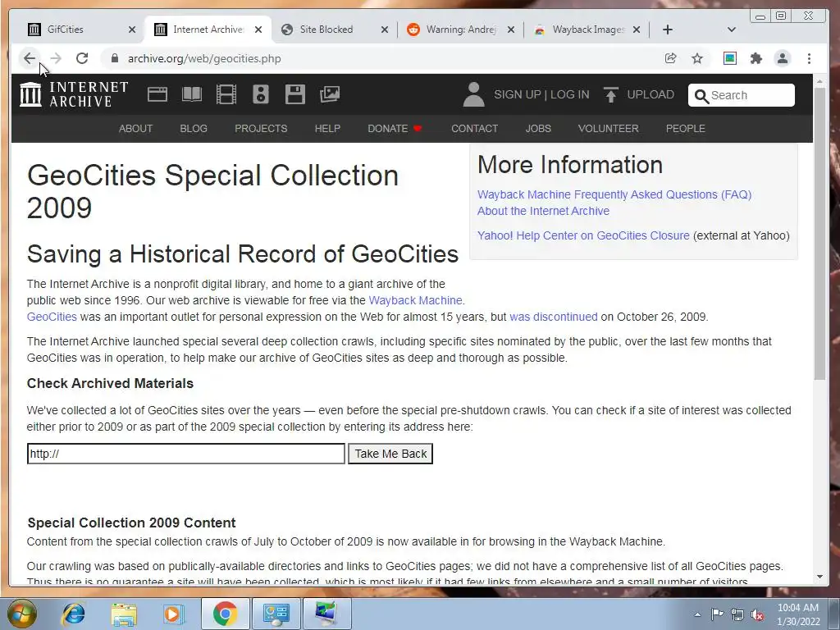Viewport: 840px width, 630px height.
Task: Click the Internet Archive logo
Action: tap(74, 94)
